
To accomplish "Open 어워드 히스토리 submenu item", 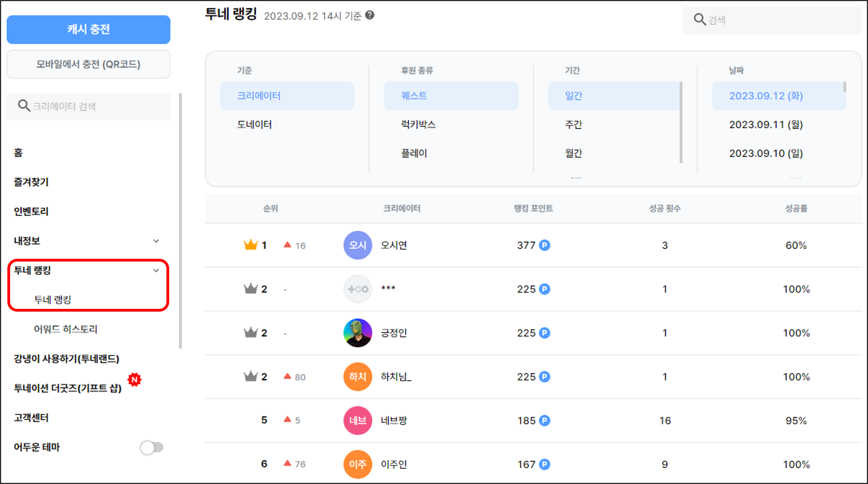I will click(x=66, y=329).
